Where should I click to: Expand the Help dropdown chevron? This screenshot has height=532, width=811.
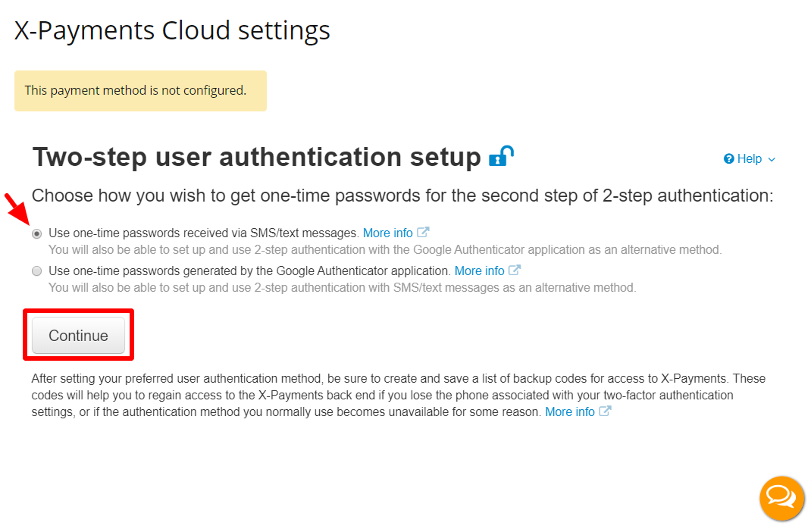(x=772, y=160)
